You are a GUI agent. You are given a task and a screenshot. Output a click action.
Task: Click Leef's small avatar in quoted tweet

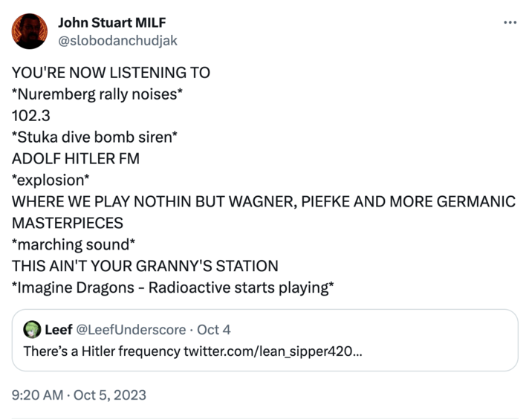pos(32,329)
